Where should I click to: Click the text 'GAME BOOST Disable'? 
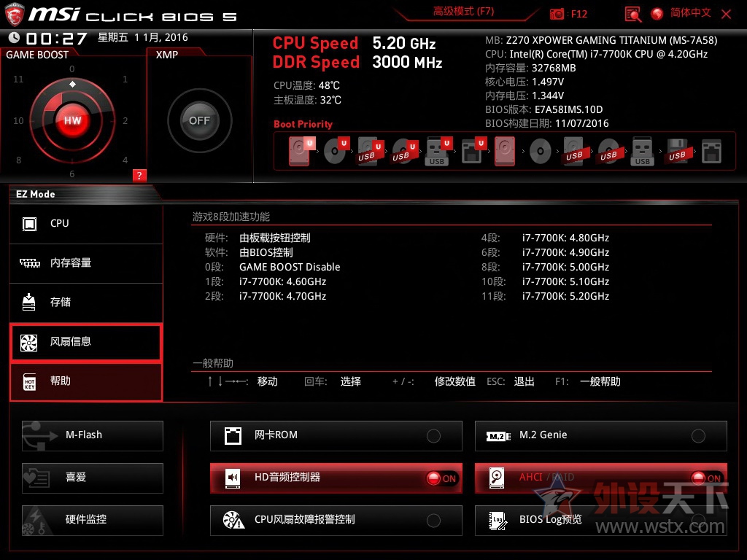coord(290,267)
